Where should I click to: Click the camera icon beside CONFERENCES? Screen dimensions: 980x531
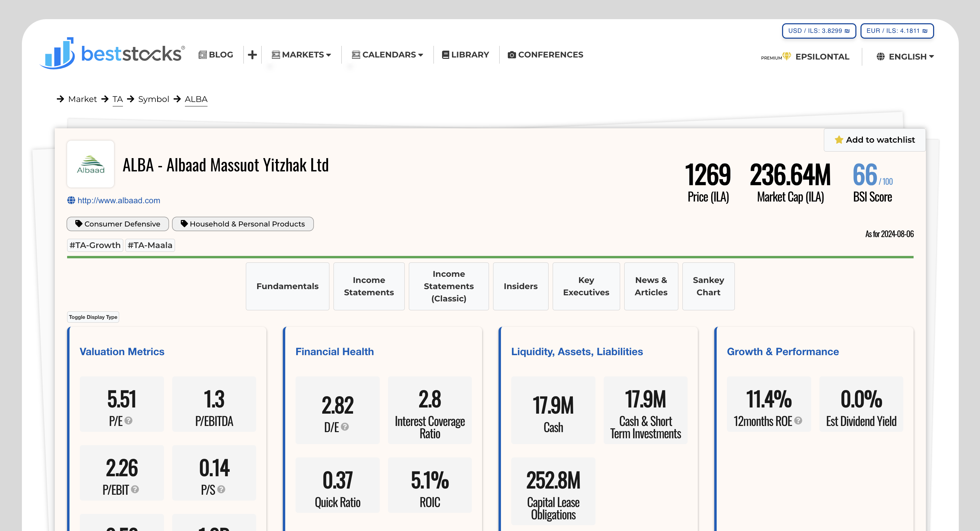(x=512, y=55)
